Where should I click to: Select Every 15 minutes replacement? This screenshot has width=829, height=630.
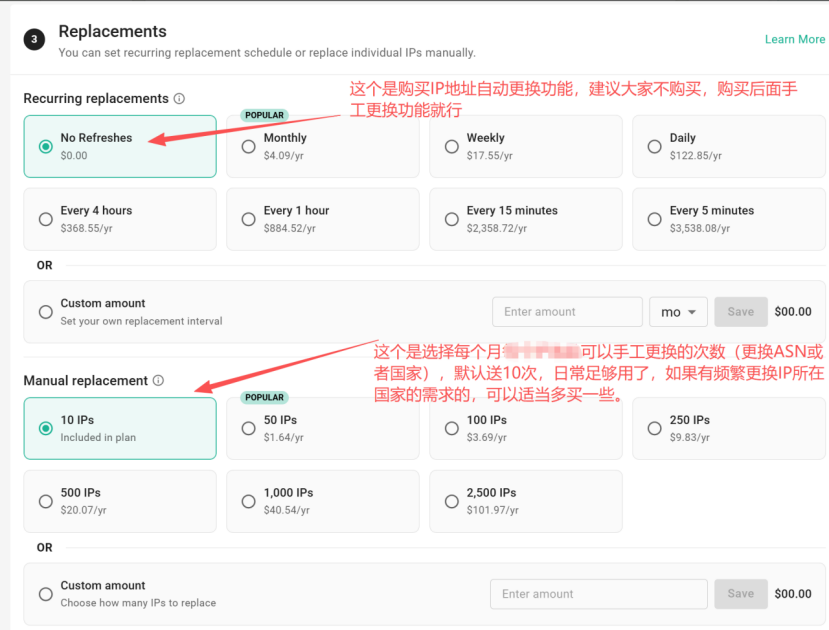pos(526,219)
